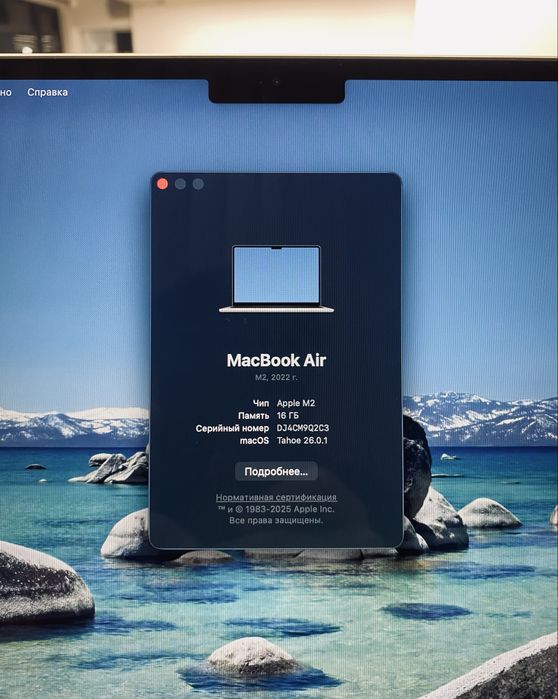Click the memory value 16 ГБ

pyautogui.click(x=288, y=415)
